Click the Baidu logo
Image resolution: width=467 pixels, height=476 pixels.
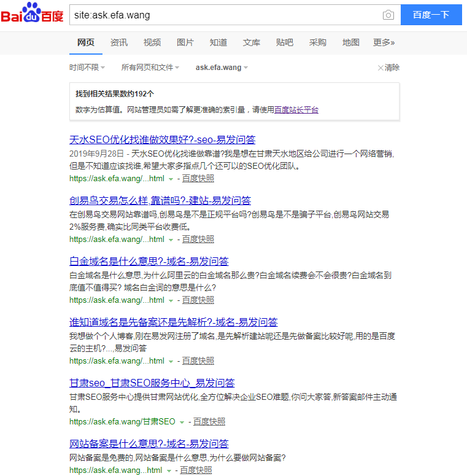[x=32, y=12]
